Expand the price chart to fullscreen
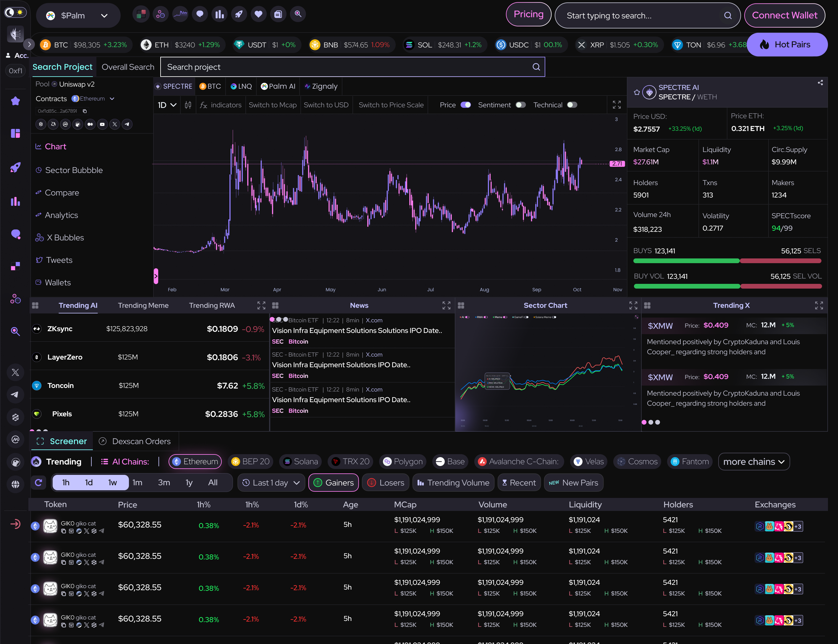Image resolution: width=838 pixels, height=644 pixels. (x=617, y=105)
